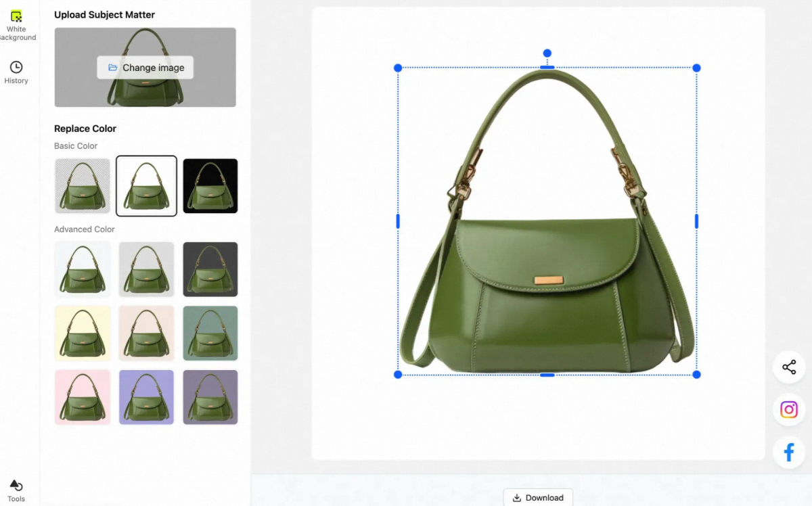Click the rotation handle above the handbag
The width and height of the screenshot is (812, 506).
pos(547,53)
